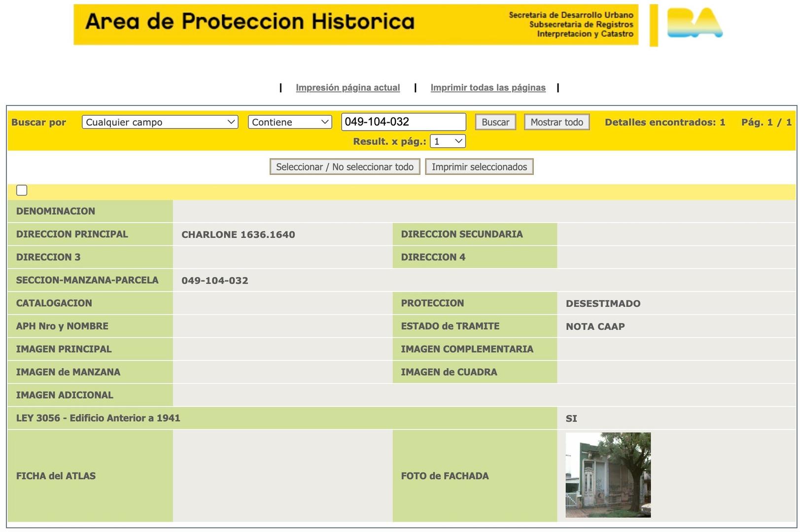Open the results per page dropdown
The height and width of the screenshot is (532, 800).
coord(448,141)
